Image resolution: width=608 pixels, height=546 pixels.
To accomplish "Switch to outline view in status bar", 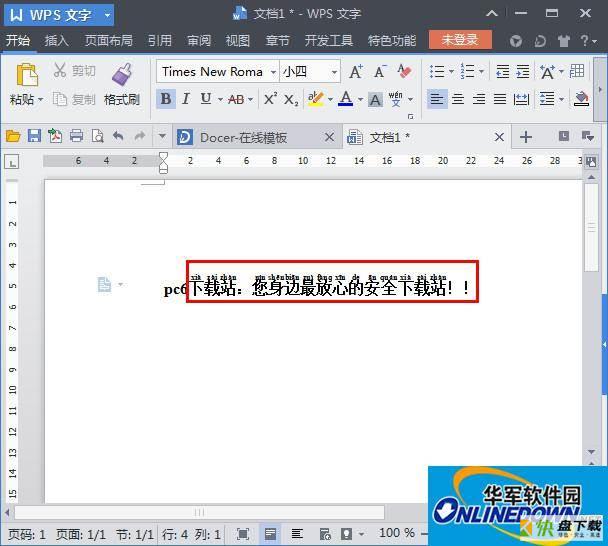I will pyautogui.click(x=297, y=534).
